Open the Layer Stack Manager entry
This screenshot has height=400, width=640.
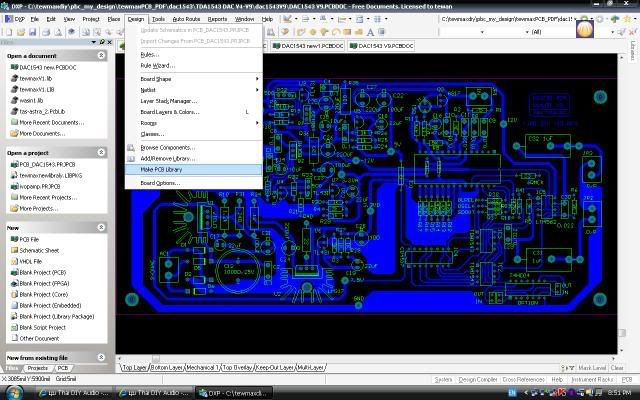tap(168, 100)
